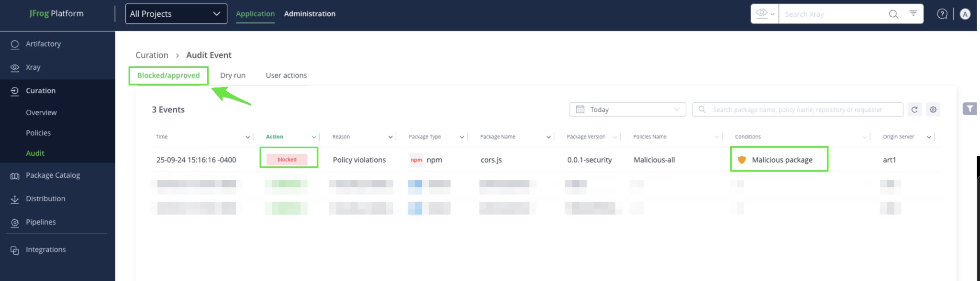Expand the Package Version column chevron
980x281 pixels.
(615, 137)
